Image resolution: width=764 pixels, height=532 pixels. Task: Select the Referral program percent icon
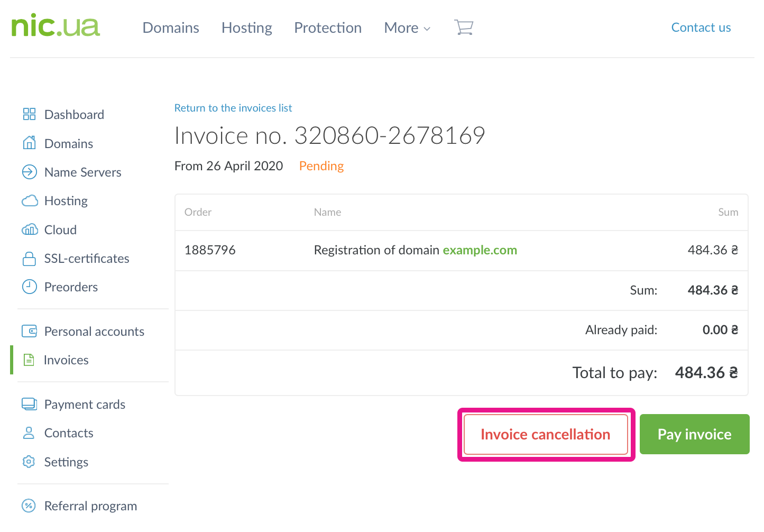click(29, 506)
